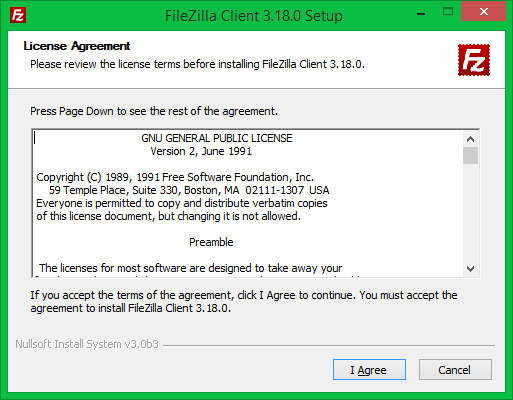Accept the license with I Agree
This screenshot has height=400, width=513.
click(369, 370)
